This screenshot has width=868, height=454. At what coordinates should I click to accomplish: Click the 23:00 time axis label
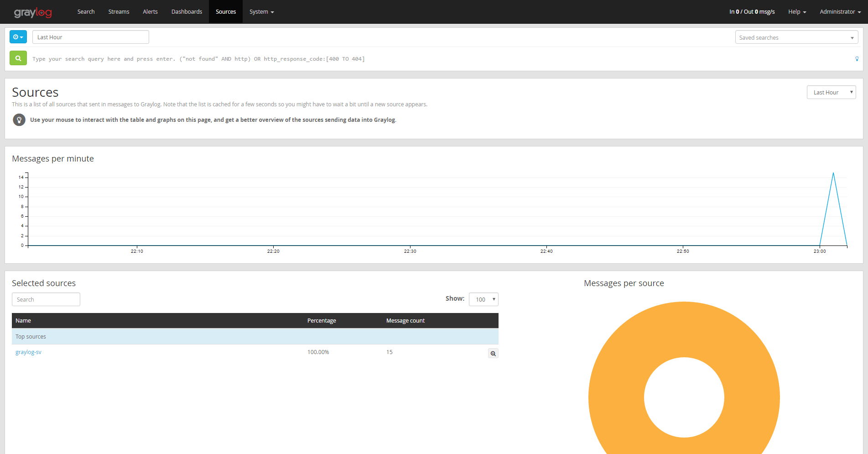click(x=820, y=251)
